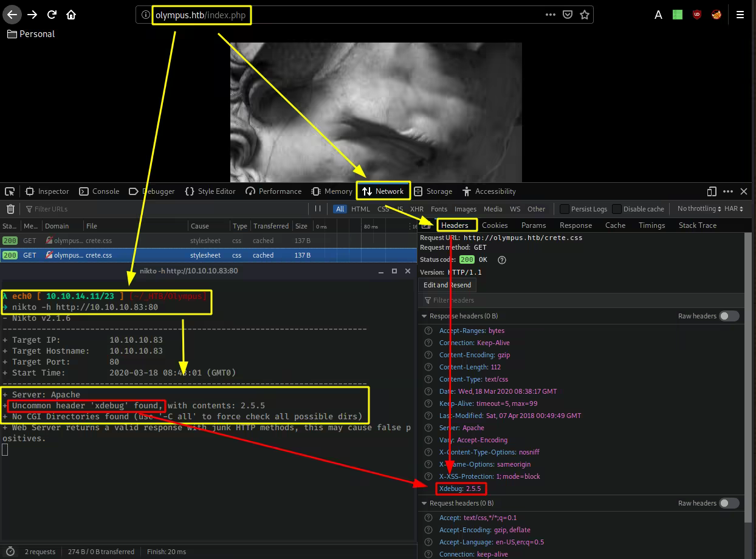Pause network recording

pyautogui.click(x=317, y=208)
